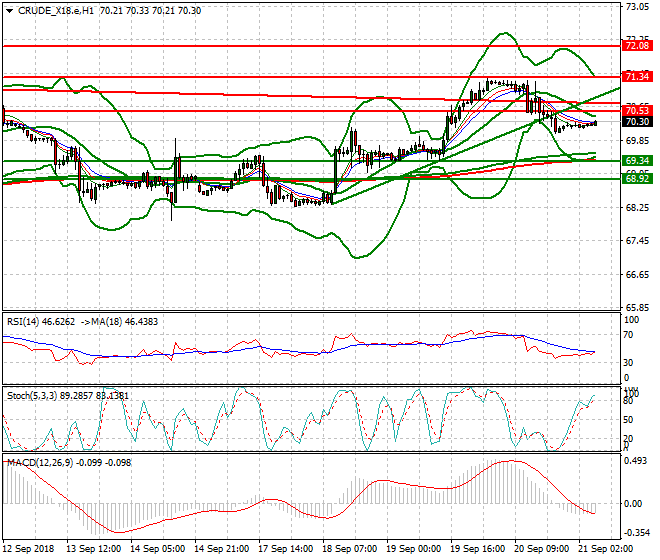The width and height of the screenshot is (660, 560).
Task: Click the red 70.53 price level tag
Action: (x=637, y=110)
